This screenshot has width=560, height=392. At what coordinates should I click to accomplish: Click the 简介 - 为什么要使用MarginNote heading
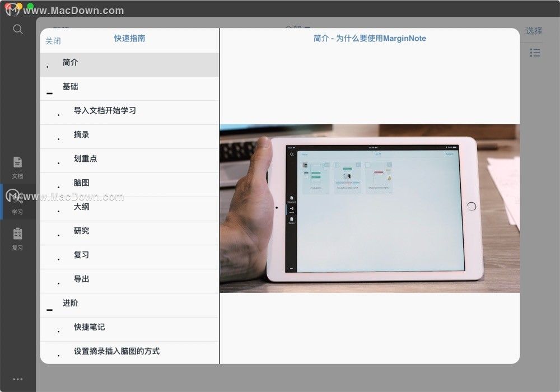coord(370,38)
